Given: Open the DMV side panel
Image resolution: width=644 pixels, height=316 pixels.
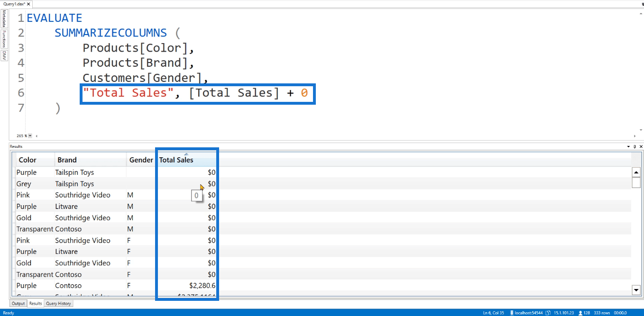Looking at the screenshot, I should tap(4, 55).
